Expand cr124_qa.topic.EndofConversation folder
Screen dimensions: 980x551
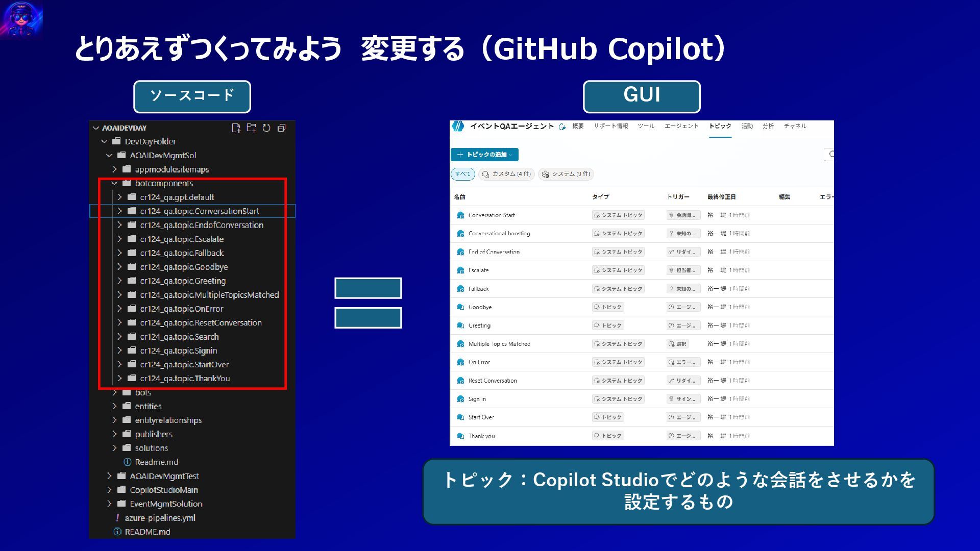point(119,225)
